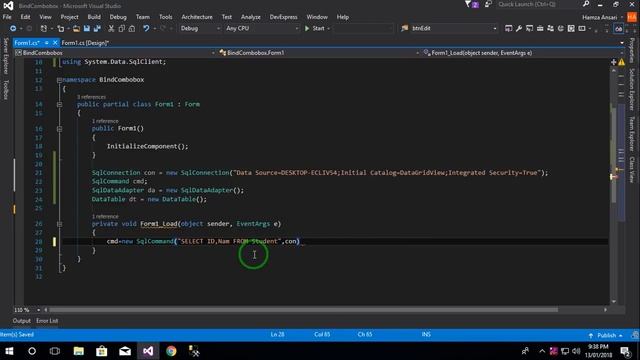This screenshot has height=360, width=640.
Task: Open the DevExpress menu
Action: (283, 17)
